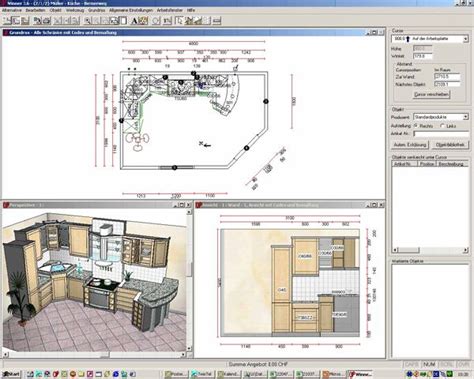
Task: Click the Objektbibliothek button
Action: (450, 145)
